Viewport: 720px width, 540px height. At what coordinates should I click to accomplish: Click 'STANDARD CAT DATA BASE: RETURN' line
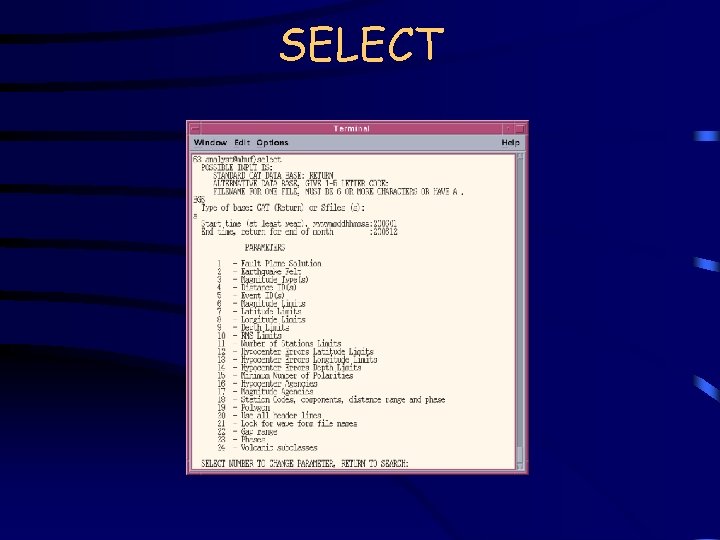[x=273, y=175]
